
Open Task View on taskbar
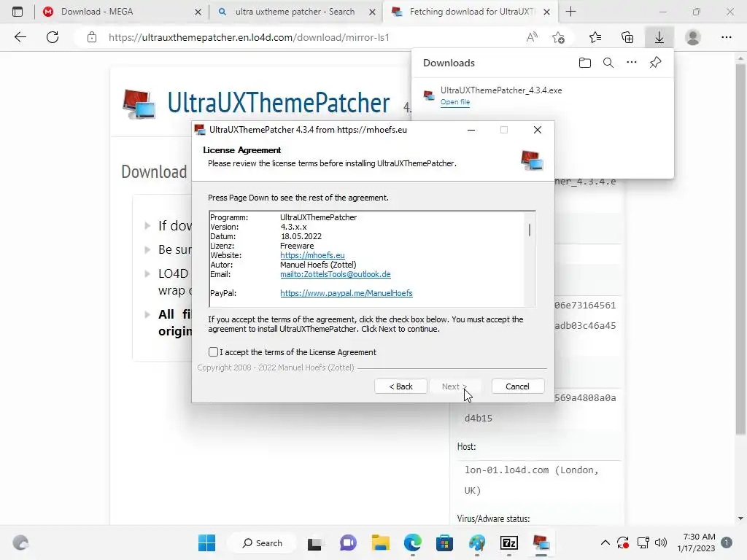(x=314, y=542)
